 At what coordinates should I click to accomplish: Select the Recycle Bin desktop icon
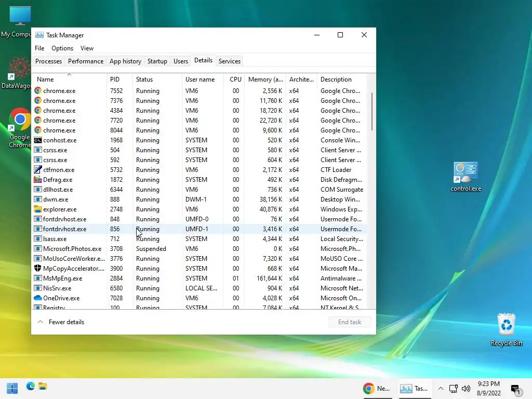point(506,329)
